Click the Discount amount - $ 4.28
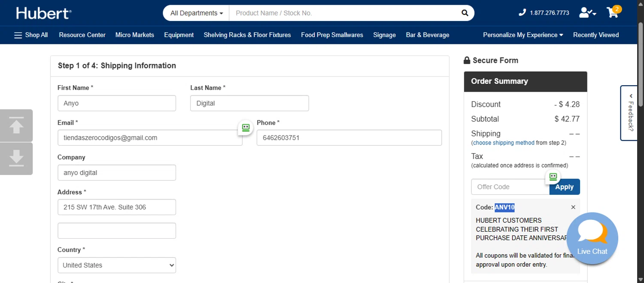This screenshot has height=283, width=644. 567,105
